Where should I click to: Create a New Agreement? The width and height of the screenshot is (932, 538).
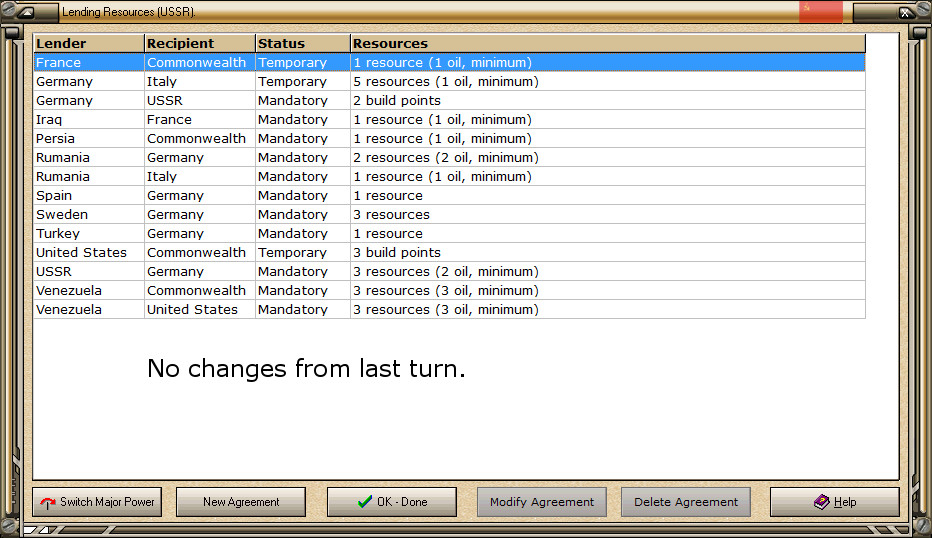[241, 502]
